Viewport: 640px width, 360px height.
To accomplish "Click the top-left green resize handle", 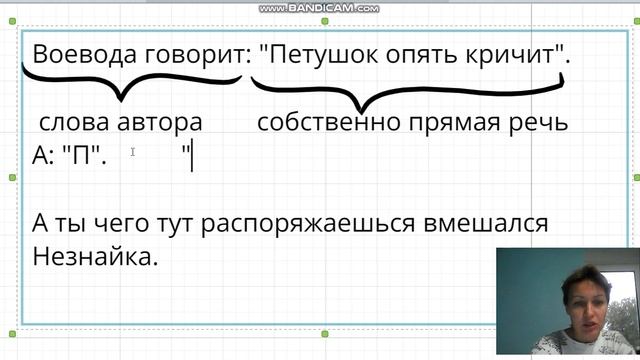I will (12, 21).
